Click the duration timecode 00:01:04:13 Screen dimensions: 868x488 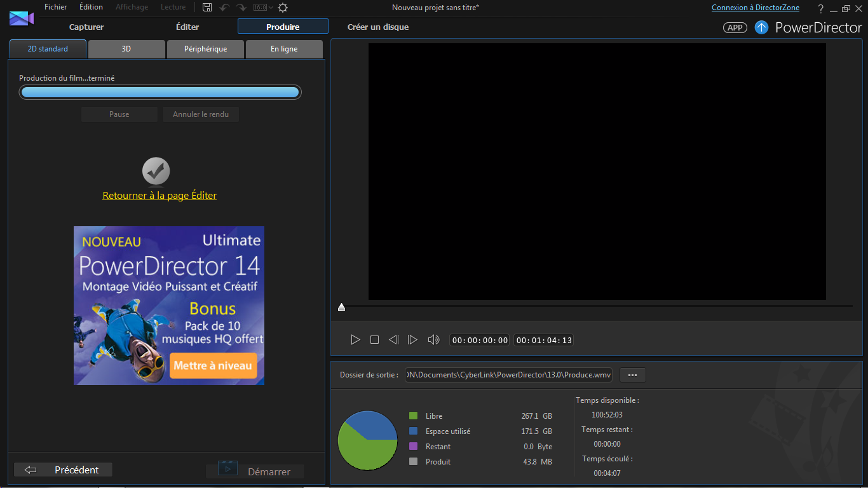tap(543, 341)
